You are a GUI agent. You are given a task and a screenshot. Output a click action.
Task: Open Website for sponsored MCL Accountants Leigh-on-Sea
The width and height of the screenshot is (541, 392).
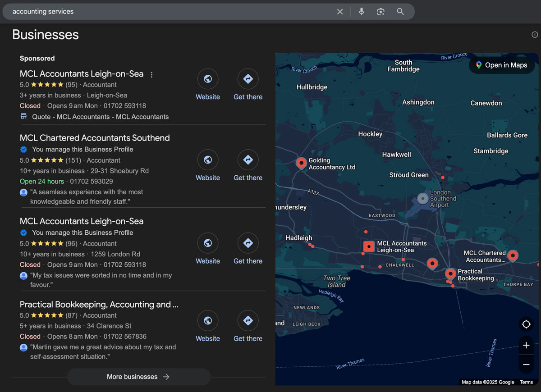(x=208, y=85)
